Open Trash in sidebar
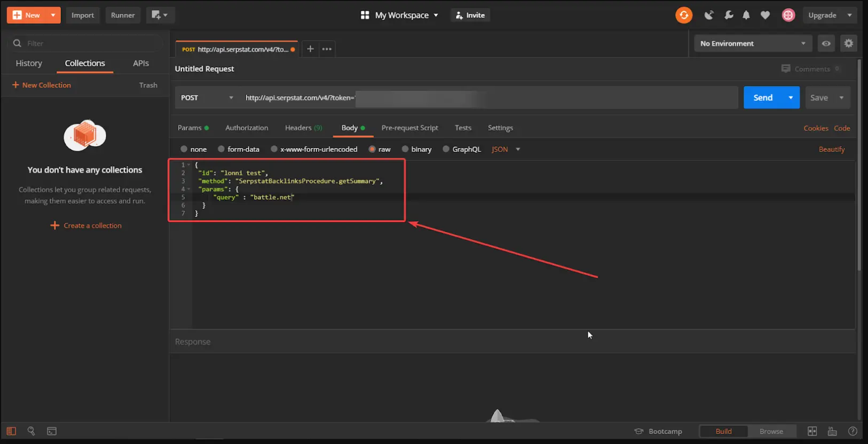 [148, 85]
